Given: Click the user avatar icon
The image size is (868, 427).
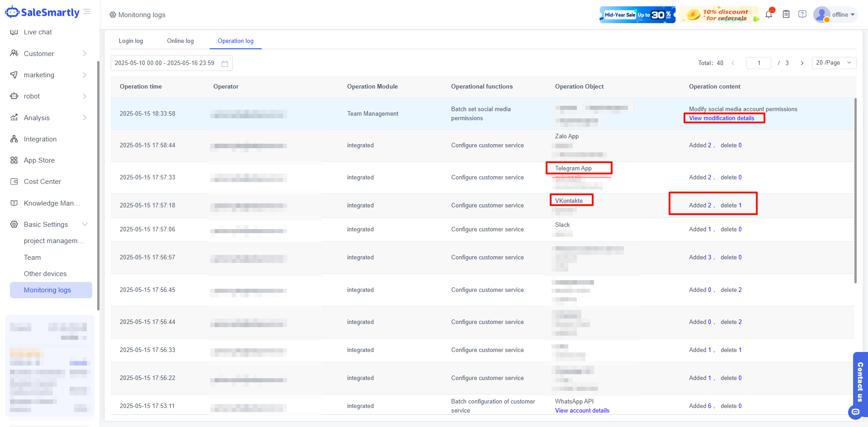Looking at the screenshot, I should coord(821,14).
